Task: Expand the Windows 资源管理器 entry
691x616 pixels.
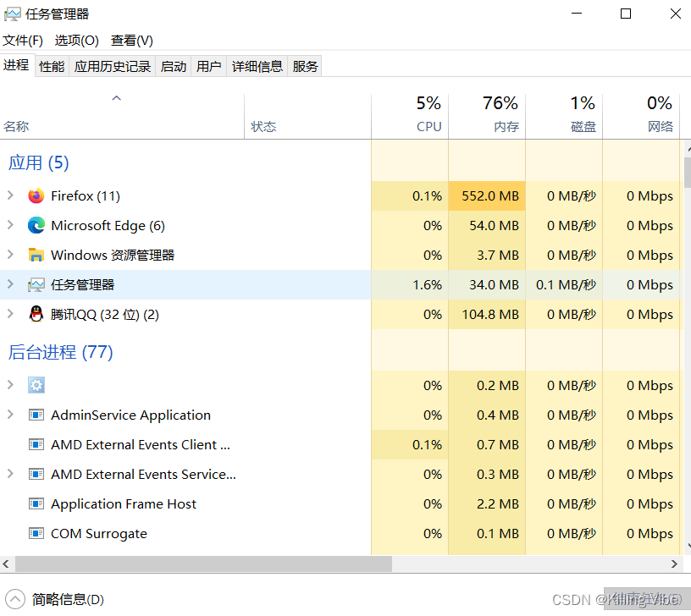Action: pos(10,255)
